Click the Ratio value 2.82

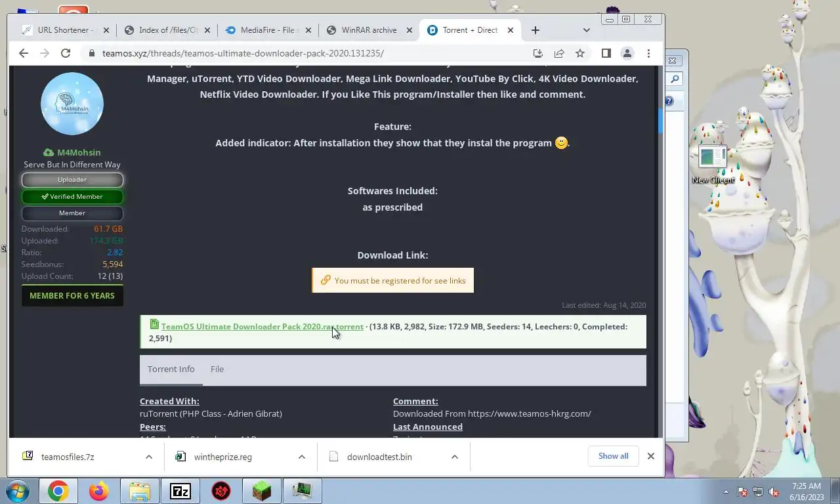[x=115, y=253]
